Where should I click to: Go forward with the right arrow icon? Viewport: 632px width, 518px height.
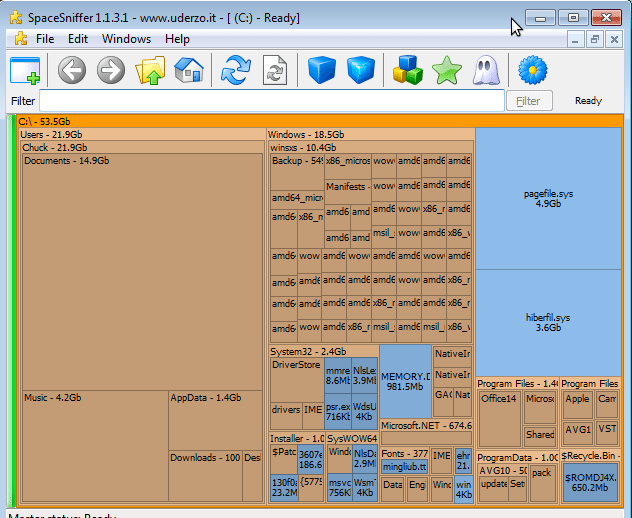click(x=111, y=70)
